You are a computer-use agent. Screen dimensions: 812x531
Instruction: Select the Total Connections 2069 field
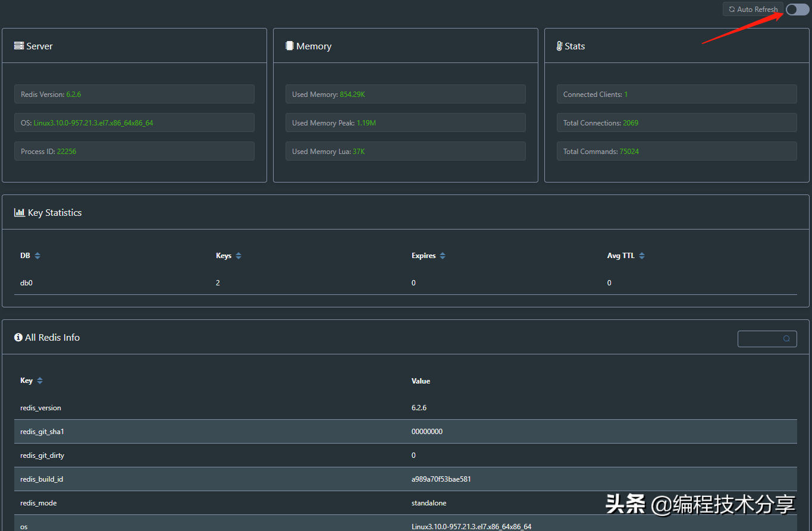tap(677, 122)
